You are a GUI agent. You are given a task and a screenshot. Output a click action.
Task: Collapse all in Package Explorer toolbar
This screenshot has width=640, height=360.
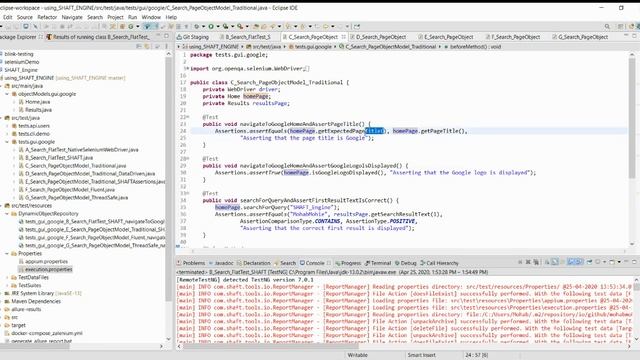click(139, 46)
